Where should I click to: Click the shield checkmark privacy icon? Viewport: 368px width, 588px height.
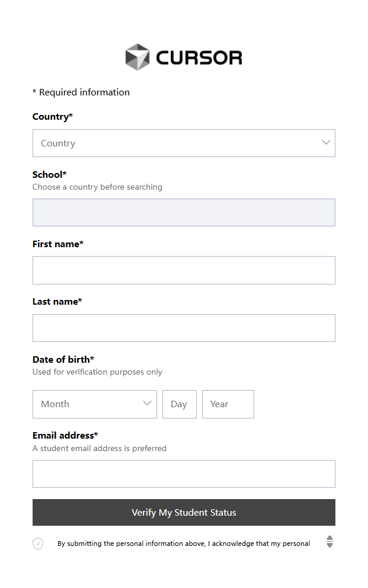click(38, 544)
